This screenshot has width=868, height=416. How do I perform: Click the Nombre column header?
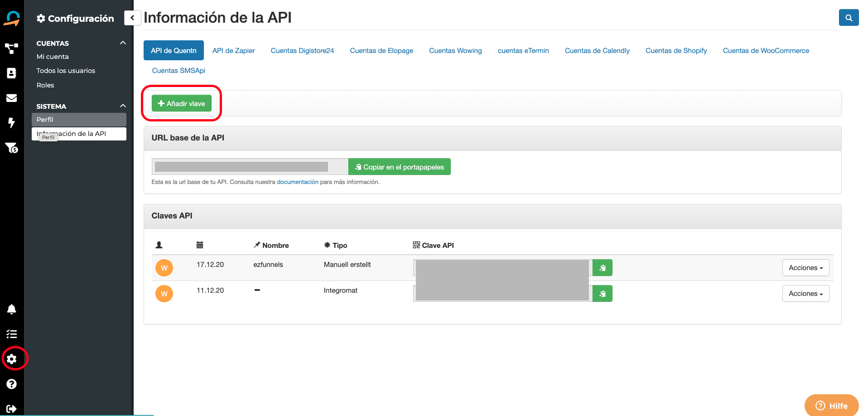point(271,245)
